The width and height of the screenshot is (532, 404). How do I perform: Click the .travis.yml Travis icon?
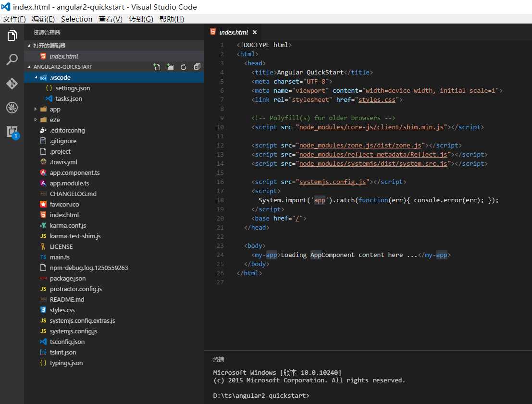pos(43,162)
